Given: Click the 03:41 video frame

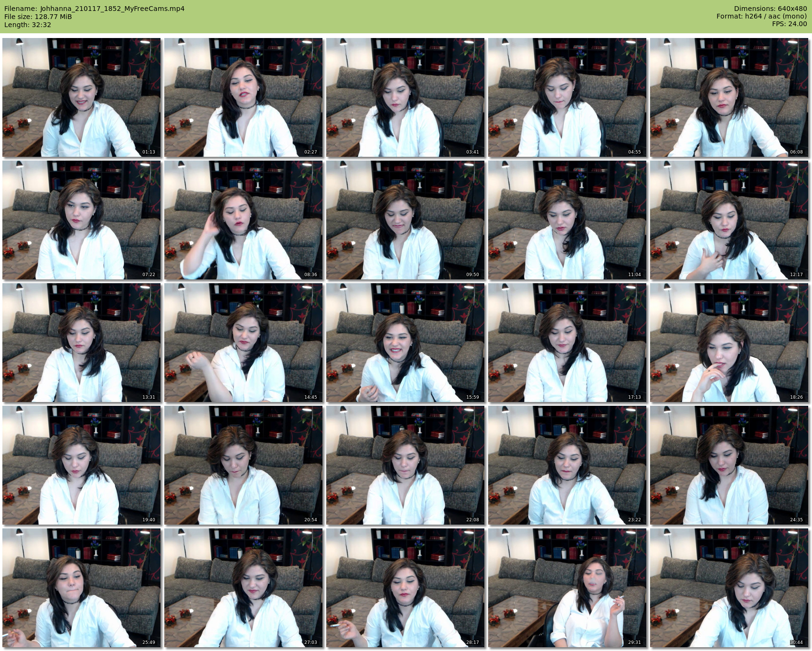Looking at the screenshot, I should click(x=405, y=97).
